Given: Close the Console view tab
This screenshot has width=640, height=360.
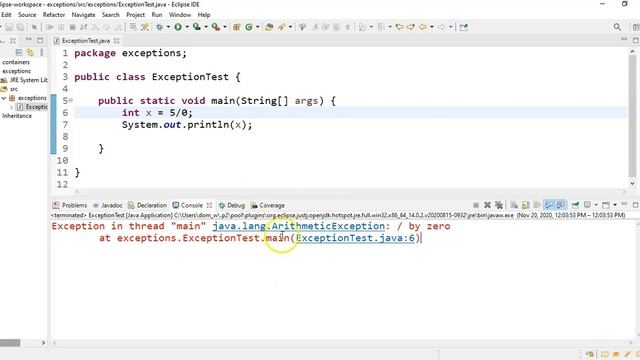Looking at the screenshot, I should pyautogui.click(x=209, y=205).
